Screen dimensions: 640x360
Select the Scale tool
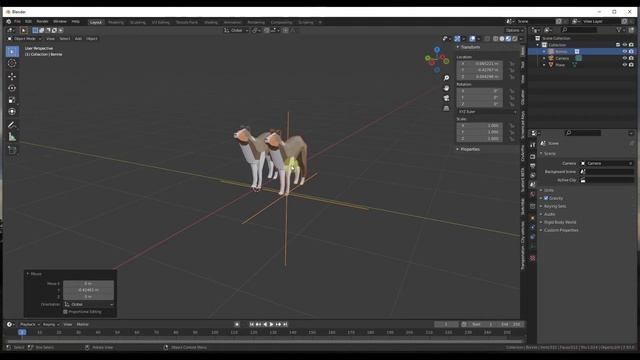tap(12, 100)
